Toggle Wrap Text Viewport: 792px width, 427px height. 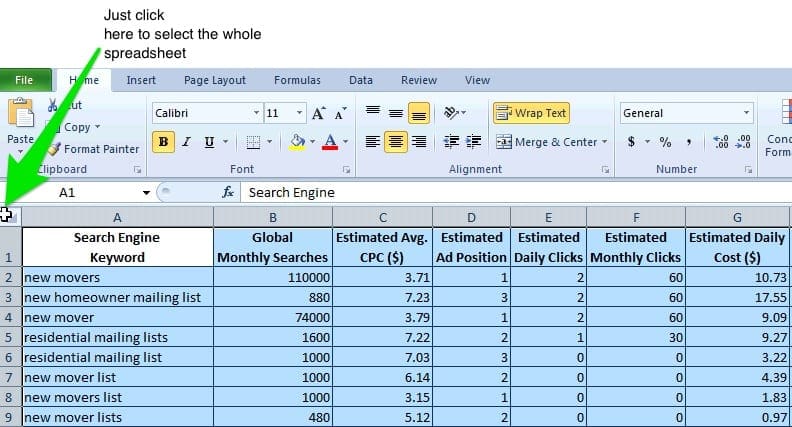point(531,113)
